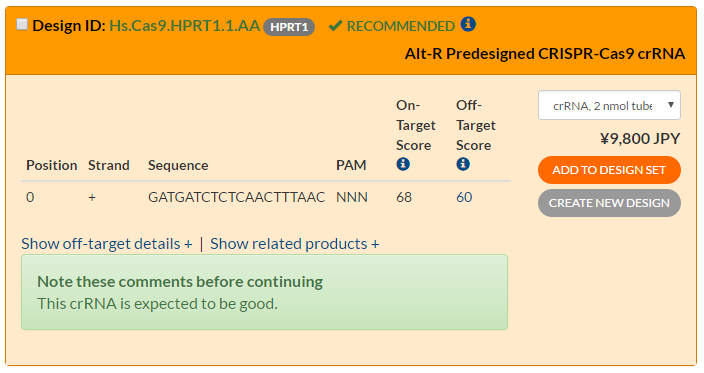Click the green comments note box
This screenshot has height=373, width=704.
point(264,292)
